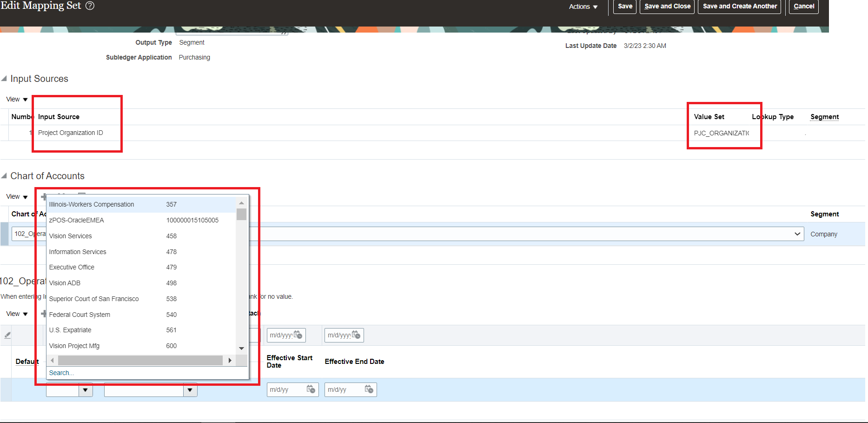Collapse the Input Sources section
This screenshot has height=423, width=868.
coord(4,78)
